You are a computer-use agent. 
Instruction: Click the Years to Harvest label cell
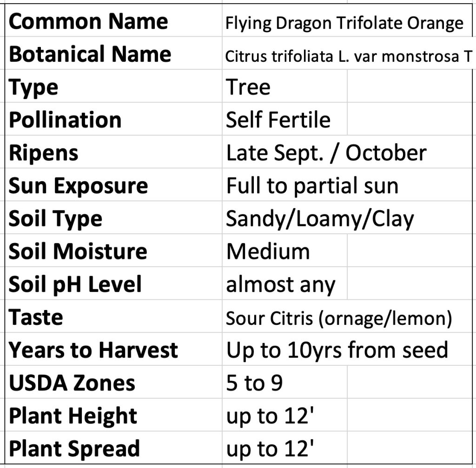tap(93, 350)
